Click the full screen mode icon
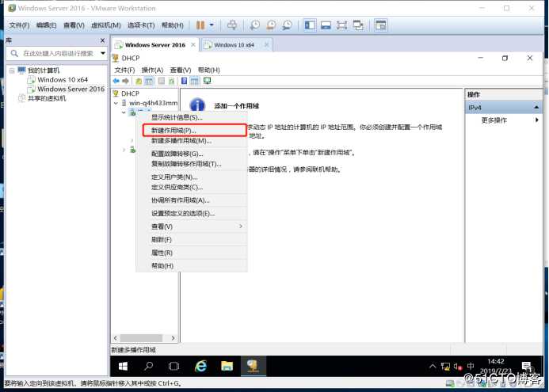 (341, 25)
